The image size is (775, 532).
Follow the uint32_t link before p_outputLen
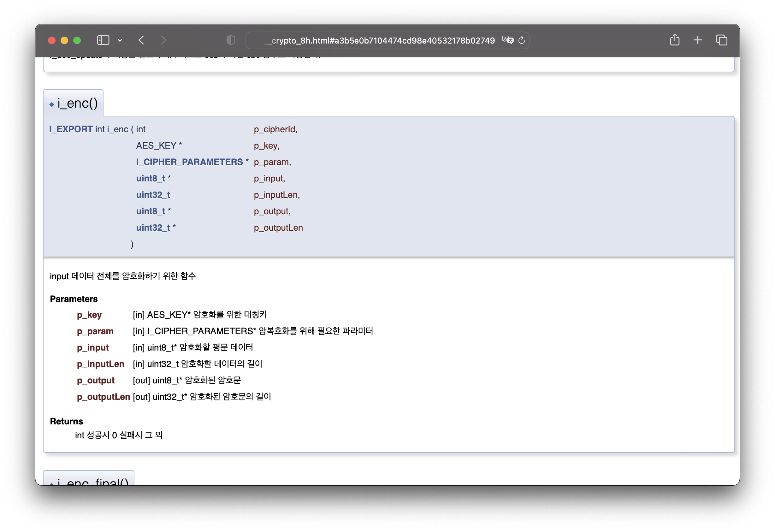point(153,228)
